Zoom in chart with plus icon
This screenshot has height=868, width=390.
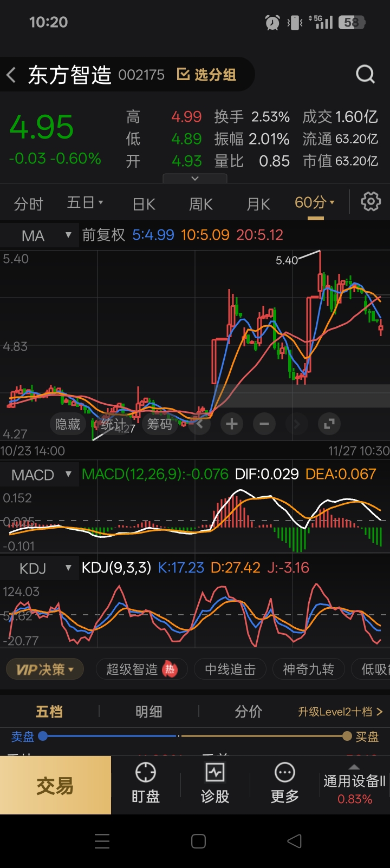tap(232, 424)
